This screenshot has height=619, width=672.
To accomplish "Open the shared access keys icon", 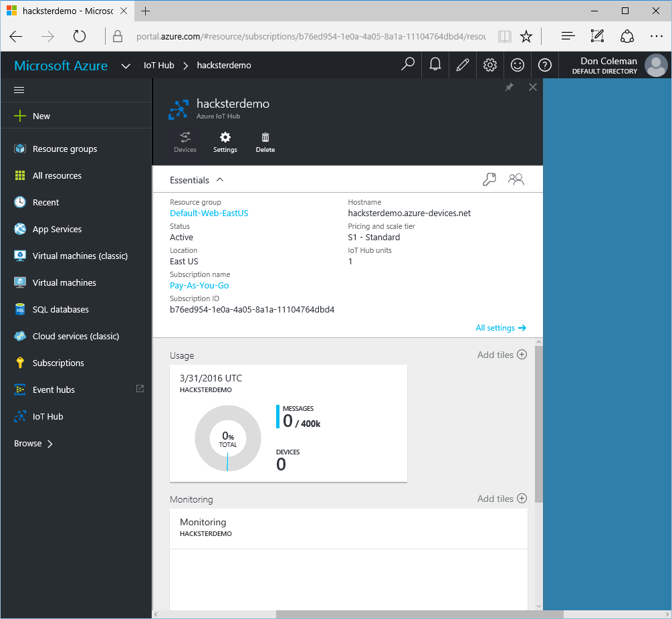I will click(x=489, y=179).
